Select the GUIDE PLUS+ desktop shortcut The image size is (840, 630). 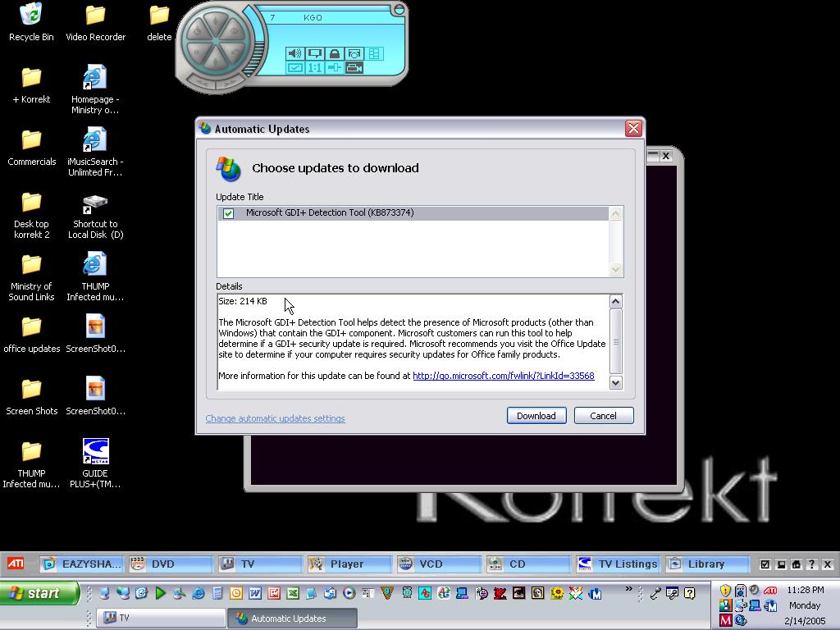click(95, 463)
